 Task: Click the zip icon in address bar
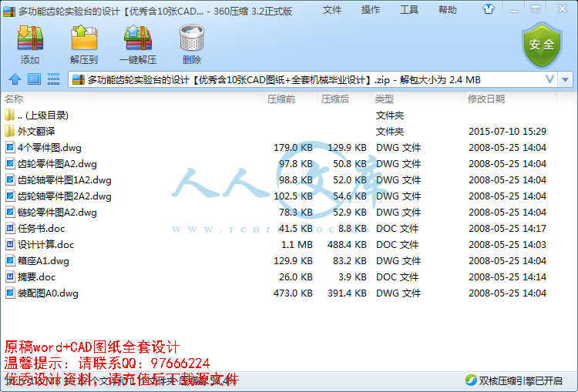79,79
